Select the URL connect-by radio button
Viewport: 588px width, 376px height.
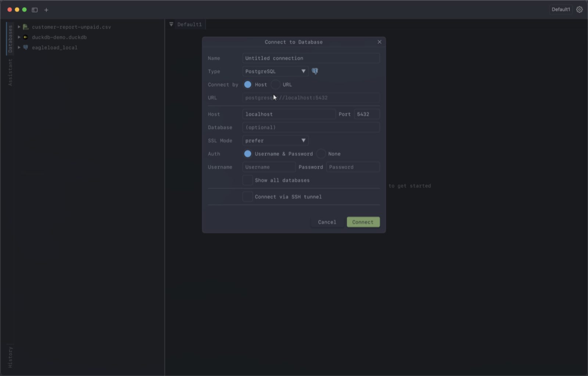click(x=276, y=84)
